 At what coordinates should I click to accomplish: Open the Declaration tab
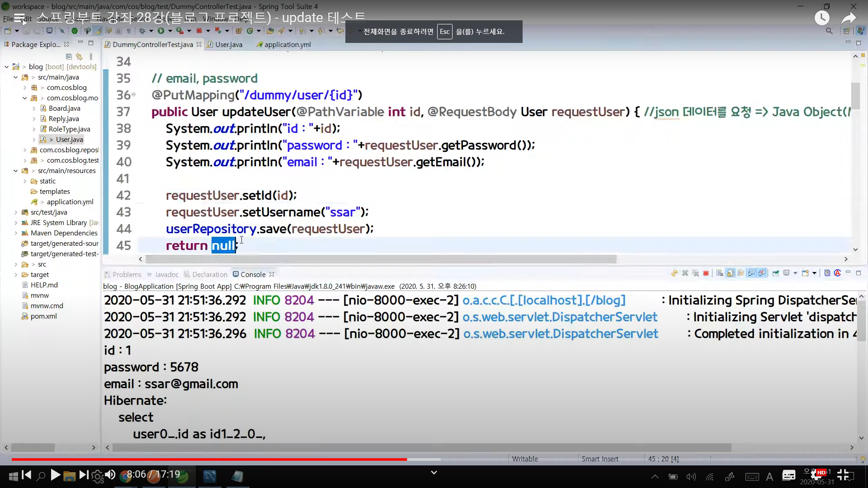pos(205,274)
